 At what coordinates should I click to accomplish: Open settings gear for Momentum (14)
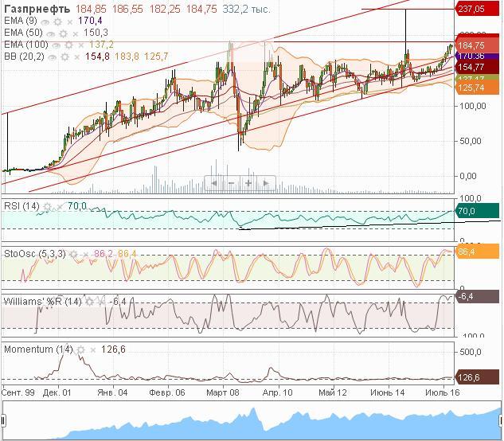pos(80,349)
